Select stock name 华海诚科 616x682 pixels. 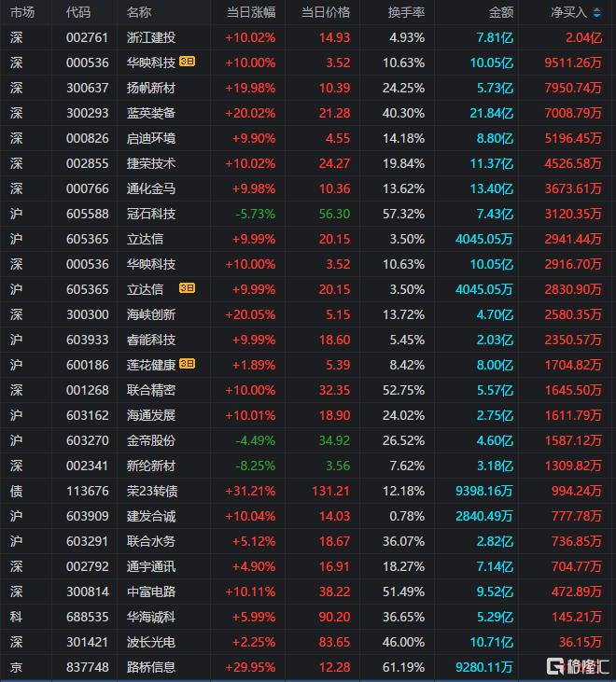(x=151, y=618)
